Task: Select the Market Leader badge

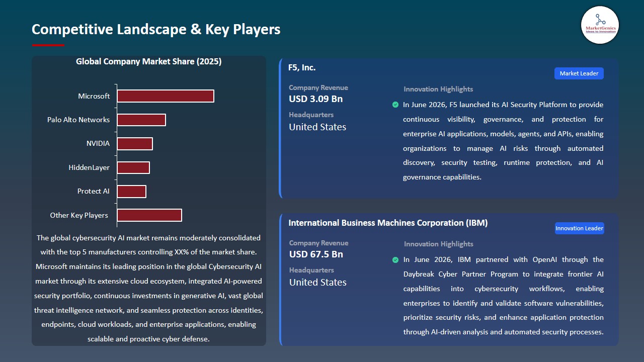Action: click(579, 73)
